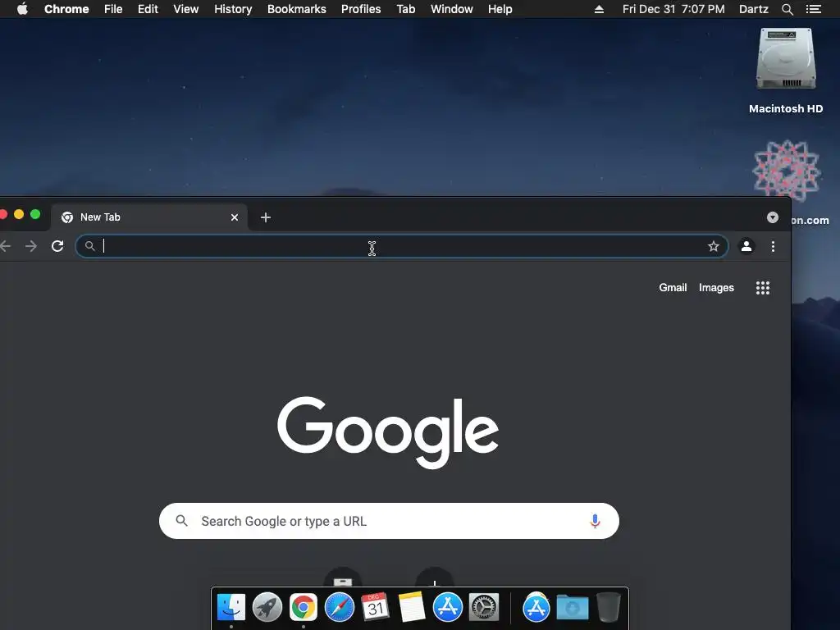This screenshot has width=840, height=630.
Task: Click the Chrome icon in the Dock
Action: point(304,607)
